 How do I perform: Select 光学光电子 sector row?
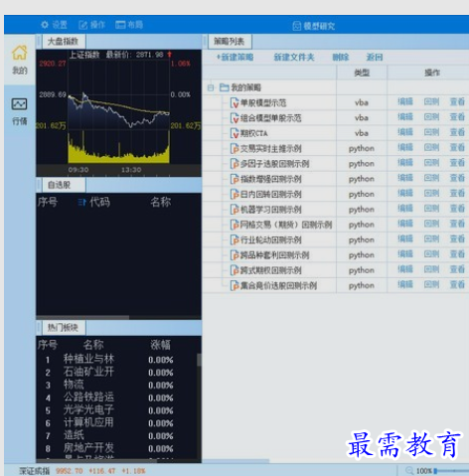point(116,410)
